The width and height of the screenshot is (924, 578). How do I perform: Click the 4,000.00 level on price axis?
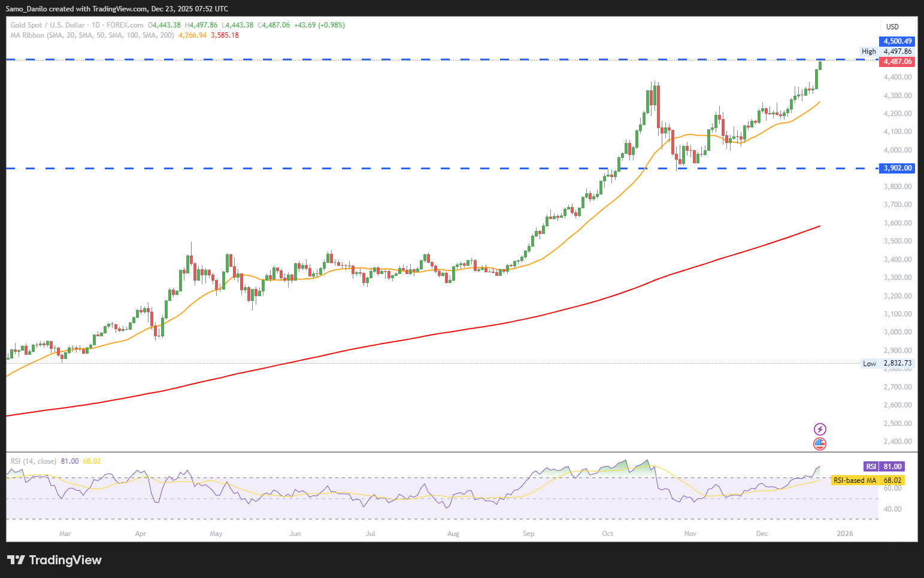[x=897, y=150]
